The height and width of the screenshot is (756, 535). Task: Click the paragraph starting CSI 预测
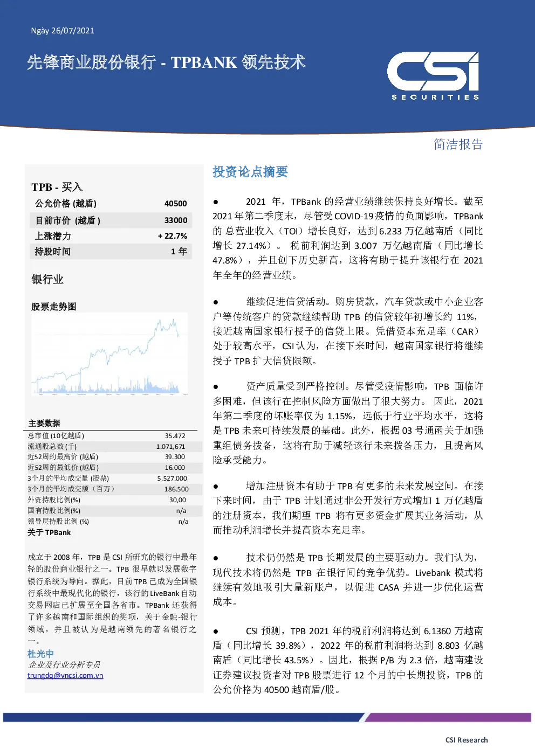(x=348, y=660)
